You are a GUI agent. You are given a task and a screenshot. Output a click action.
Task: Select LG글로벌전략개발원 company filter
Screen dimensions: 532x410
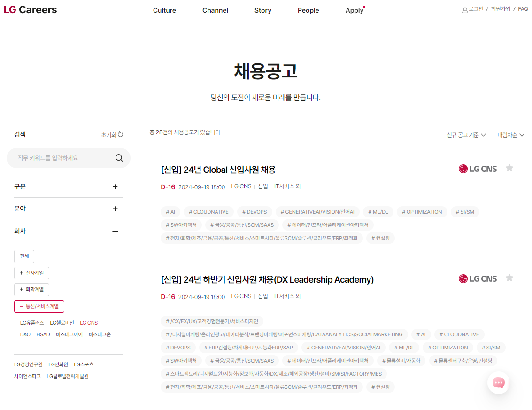pyautogui.click(x=68, y=376)
